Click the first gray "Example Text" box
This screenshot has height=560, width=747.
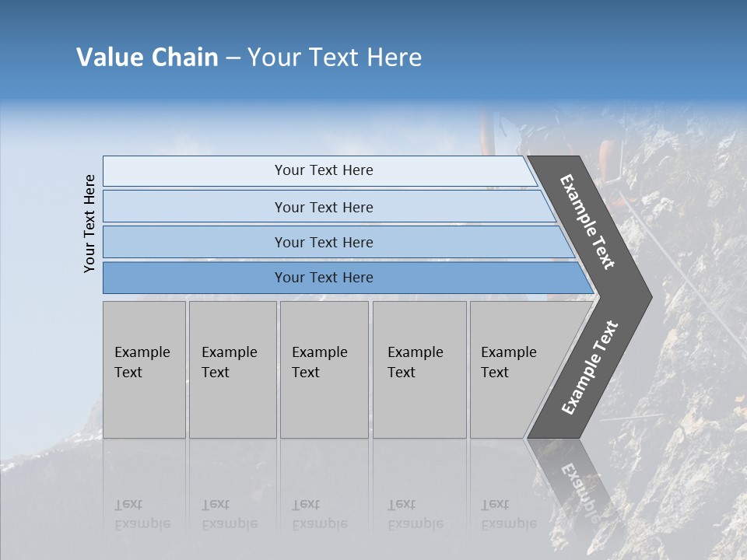pyautogui.click(x=144, y=369)
